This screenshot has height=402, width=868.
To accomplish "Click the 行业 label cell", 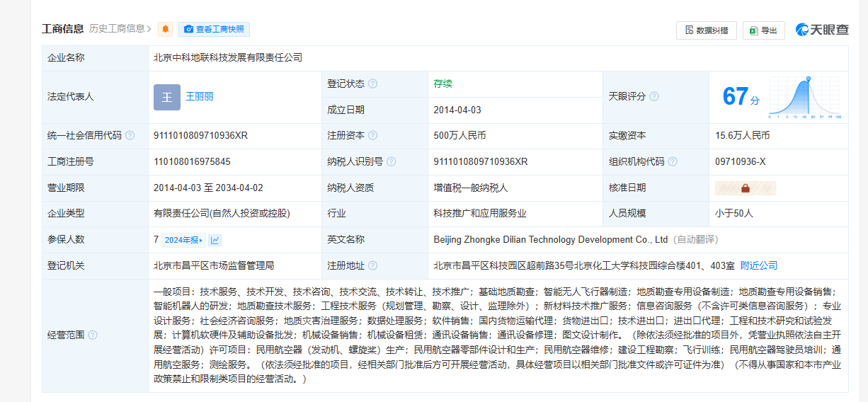I will (375, 214).
